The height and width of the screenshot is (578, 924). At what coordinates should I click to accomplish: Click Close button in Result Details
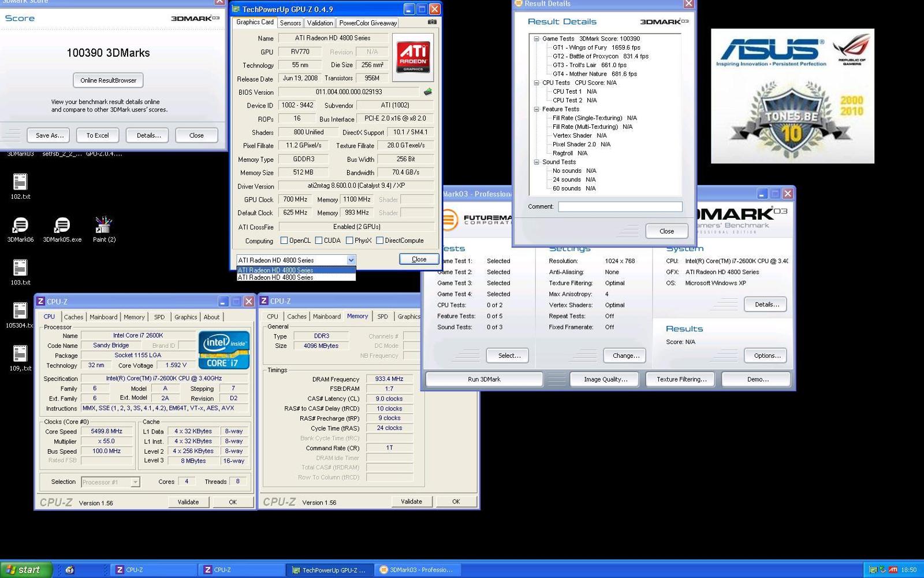(x=666, y=231)
